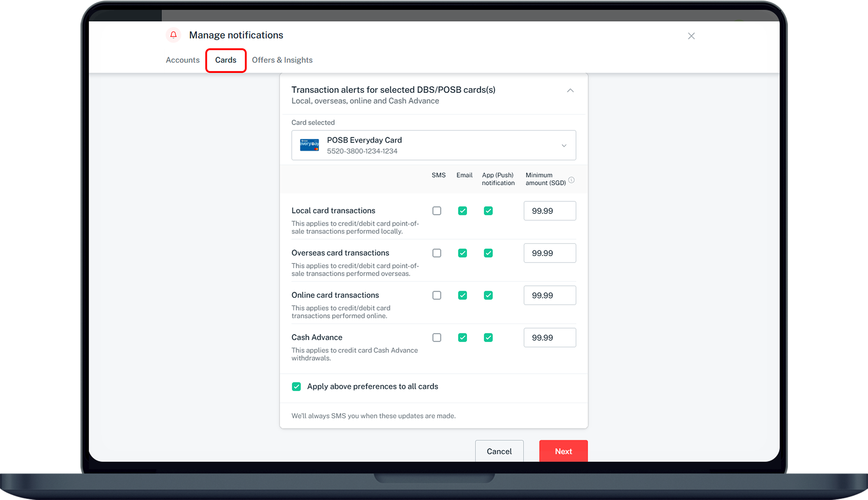
Task: Select the POSB Everyday Card combo box
Action: click(433, 145)
